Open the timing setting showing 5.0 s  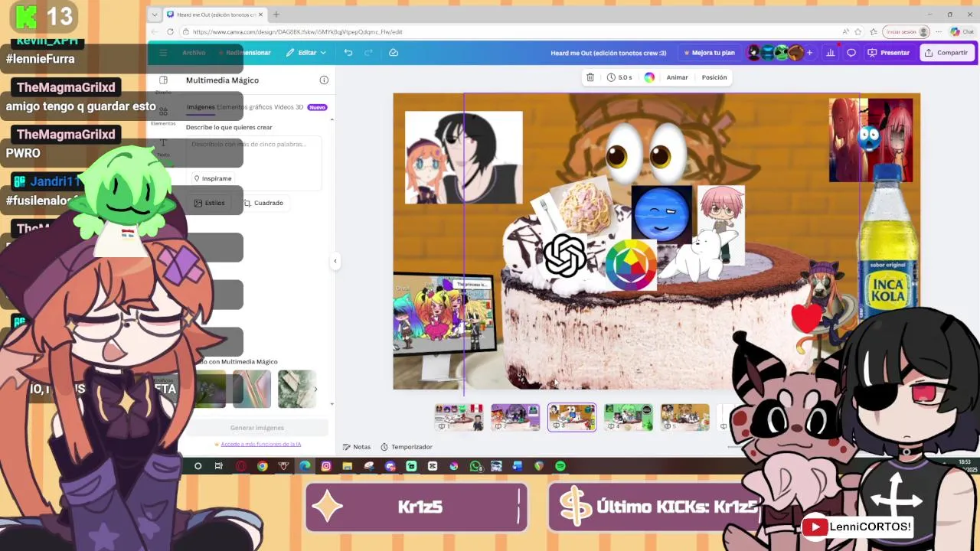[619, 77]
